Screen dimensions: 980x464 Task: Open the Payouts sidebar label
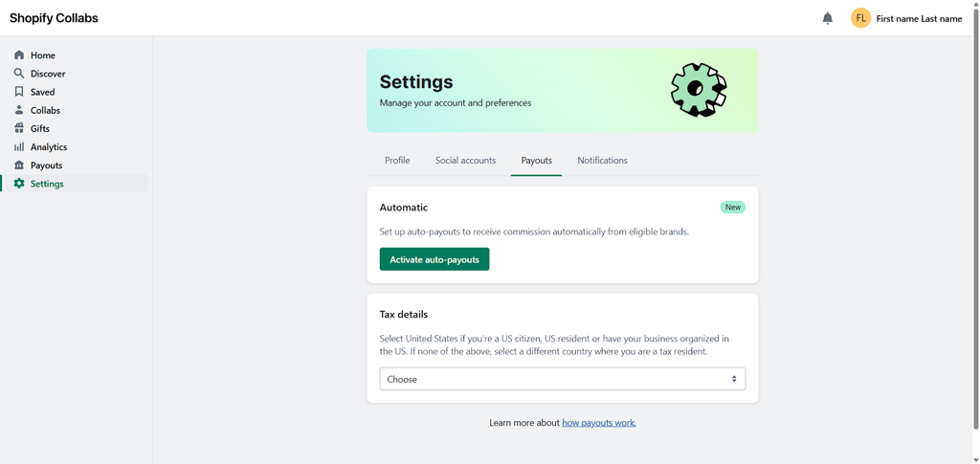coord(46,166)
